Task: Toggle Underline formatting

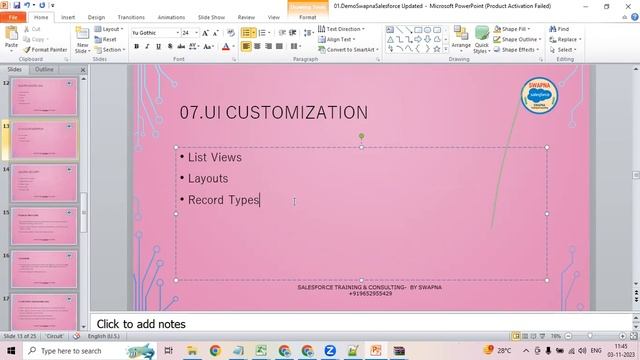Action: point(158,47)
